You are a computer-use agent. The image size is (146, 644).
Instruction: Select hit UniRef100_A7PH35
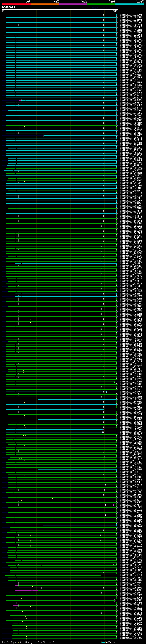[131, 150]
